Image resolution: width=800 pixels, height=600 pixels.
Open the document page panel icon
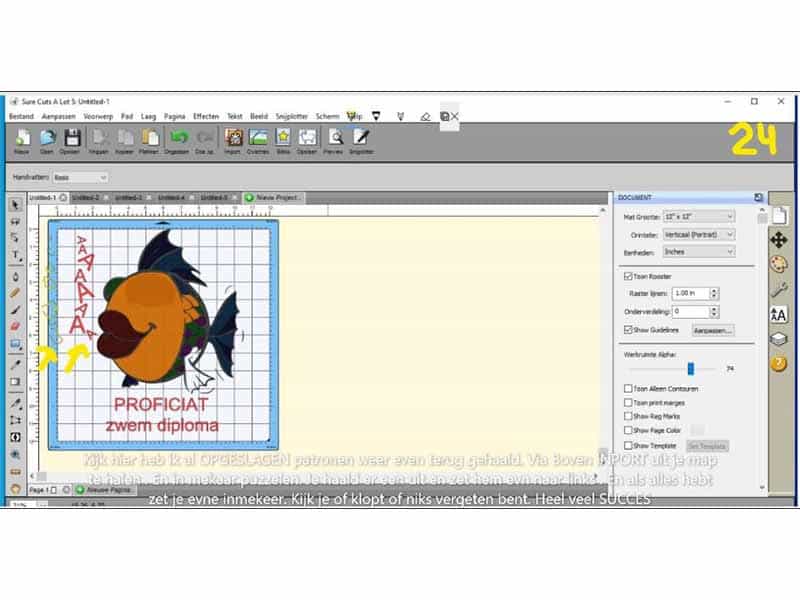(779, 215)
